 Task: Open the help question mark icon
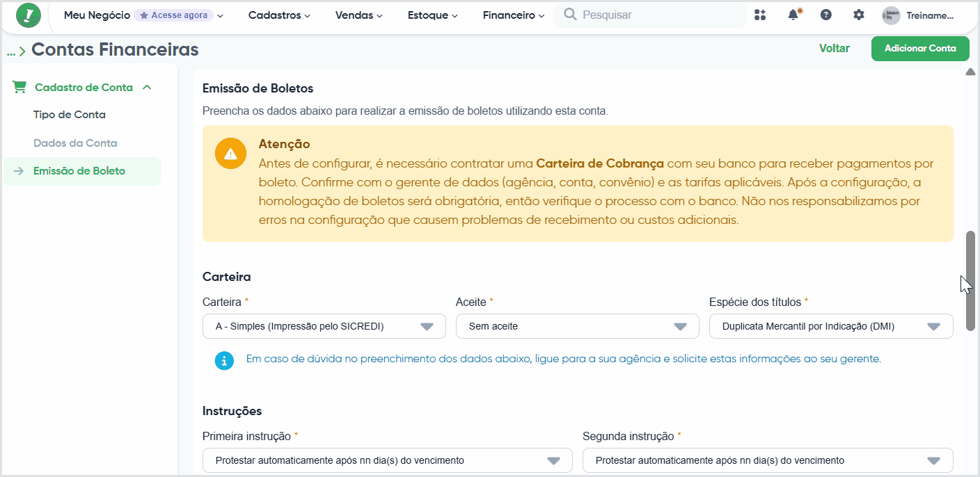pyautogui.click(x=825, y=15)
